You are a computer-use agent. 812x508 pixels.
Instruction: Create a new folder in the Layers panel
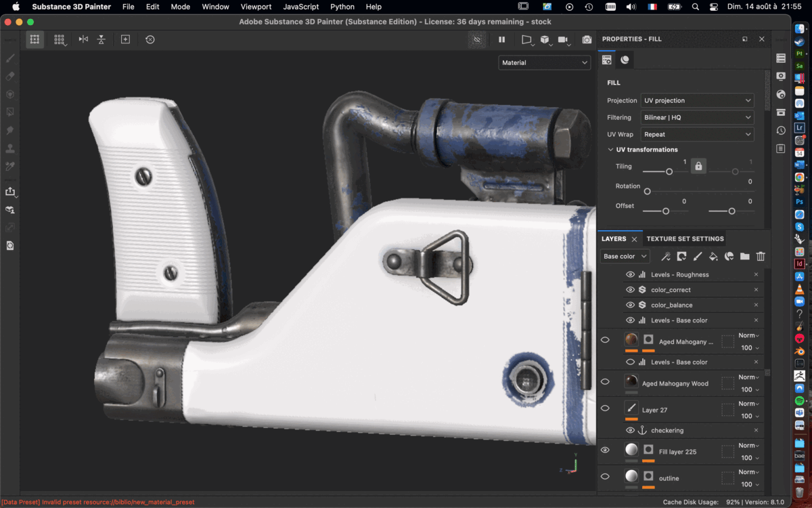pyautogui.click(x=744, y=256)
